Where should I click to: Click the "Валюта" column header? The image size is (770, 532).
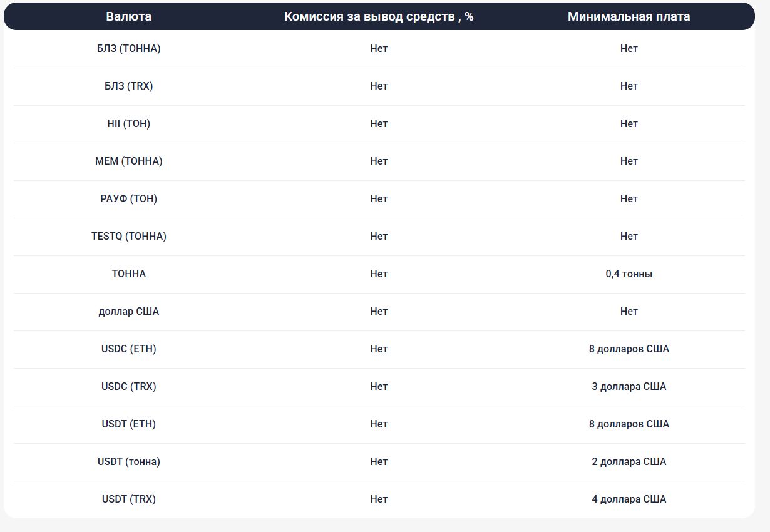pyautogui.click(x=128, y=17)
